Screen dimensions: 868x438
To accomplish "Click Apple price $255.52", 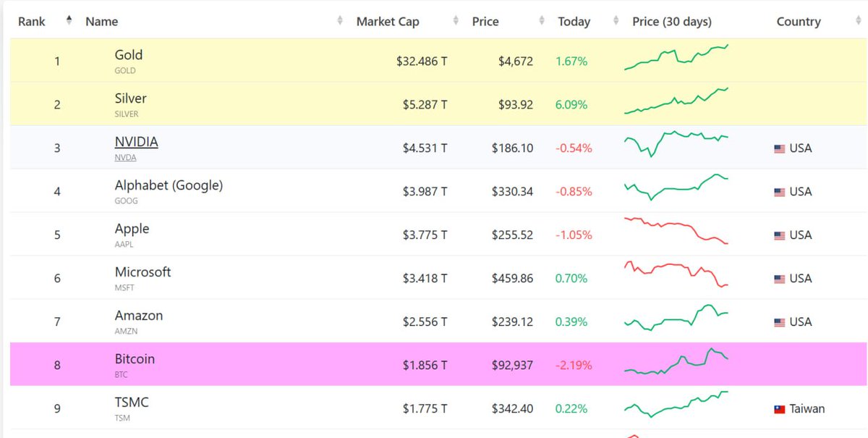I will (x=512, y=235).
